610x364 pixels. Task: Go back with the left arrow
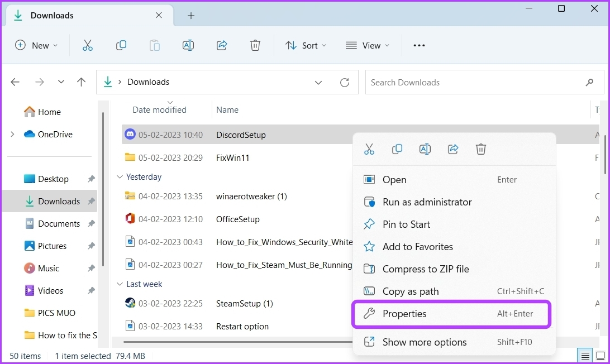15,82
